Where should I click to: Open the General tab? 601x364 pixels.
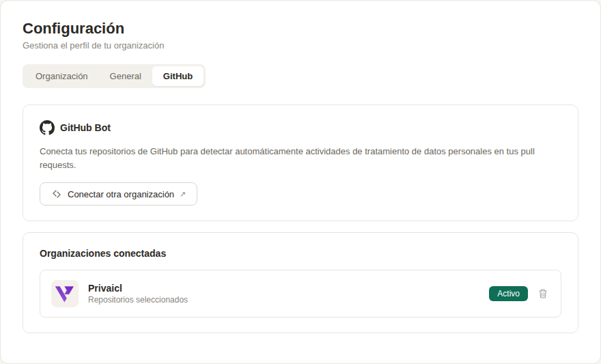tap(125, 76)
